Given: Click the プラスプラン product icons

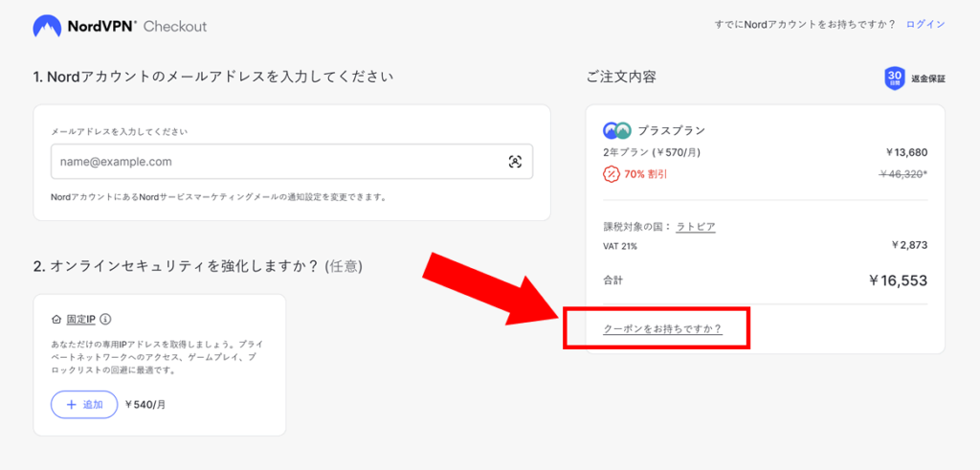Looking at the screenshot, I should point(617,130).
